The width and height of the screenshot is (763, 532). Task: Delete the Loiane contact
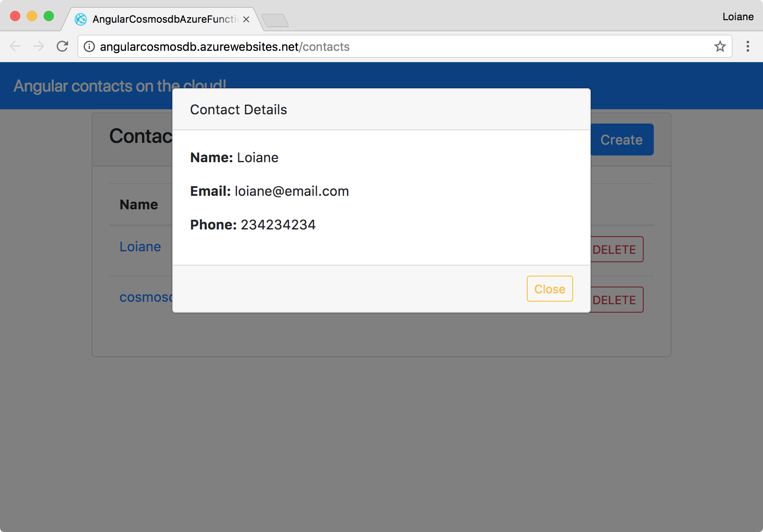[614, 249]
